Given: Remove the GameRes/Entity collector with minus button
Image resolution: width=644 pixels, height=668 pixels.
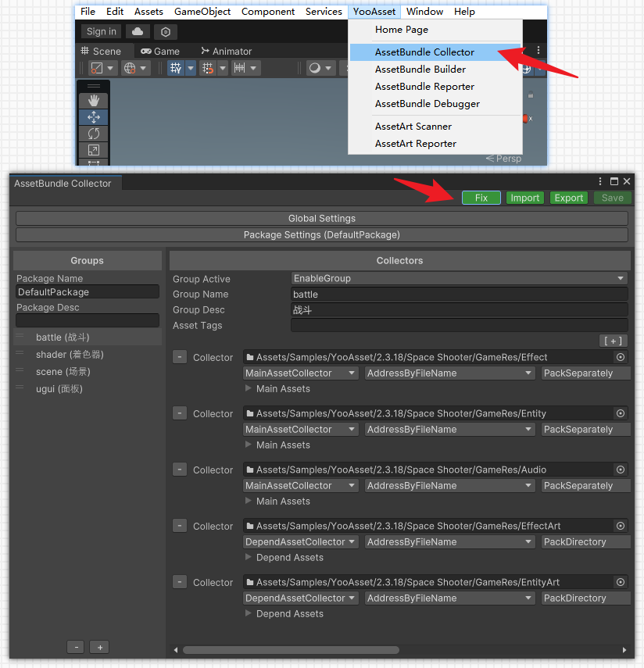Looking at the screenshot, I should (x=180, y=413).
